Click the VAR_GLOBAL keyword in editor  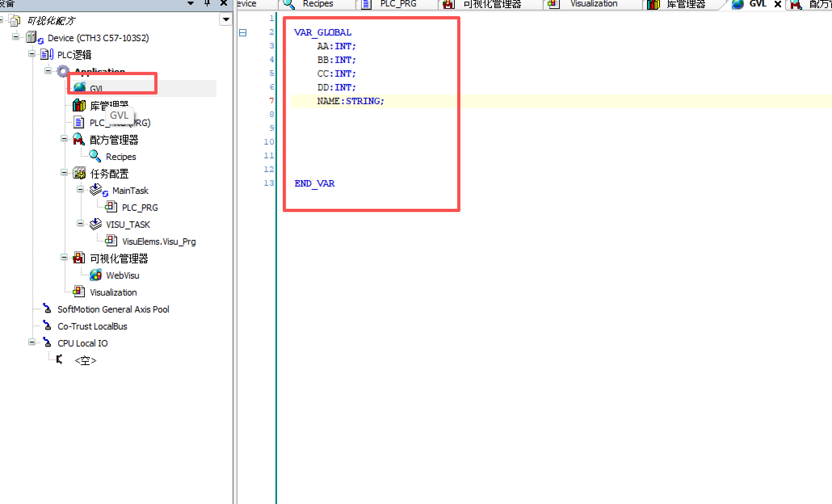323,32
